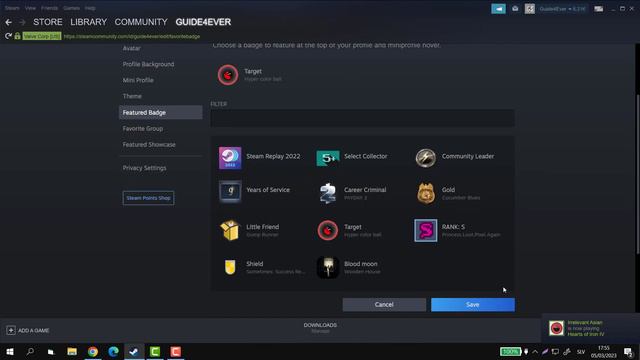Viewport: 640px width, 360px height.
Task: Go forward with the Steam forward arrow
Action: click(x=22, y=22)
